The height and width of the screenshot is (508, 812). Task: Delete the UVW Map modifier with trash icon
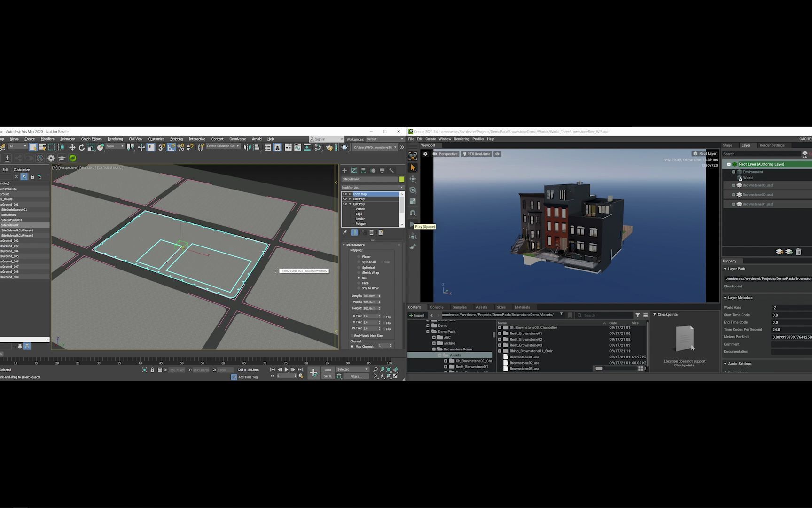371,231
